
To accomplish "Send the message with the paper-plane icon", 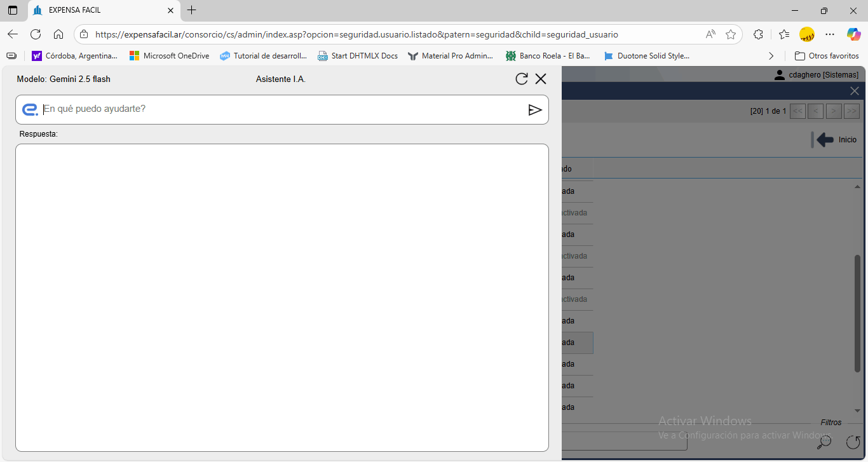I will coord(535,110).
